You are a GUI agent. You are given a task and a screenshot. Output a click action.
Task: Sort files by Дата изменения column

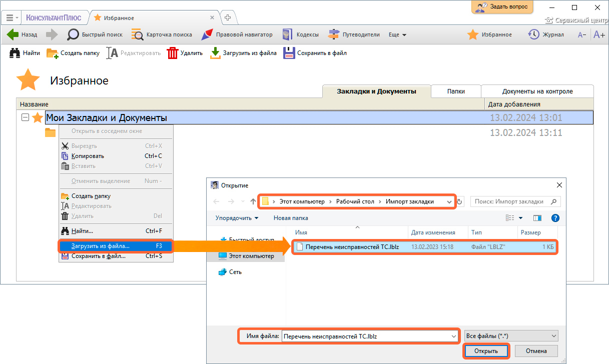pos(437,232)
